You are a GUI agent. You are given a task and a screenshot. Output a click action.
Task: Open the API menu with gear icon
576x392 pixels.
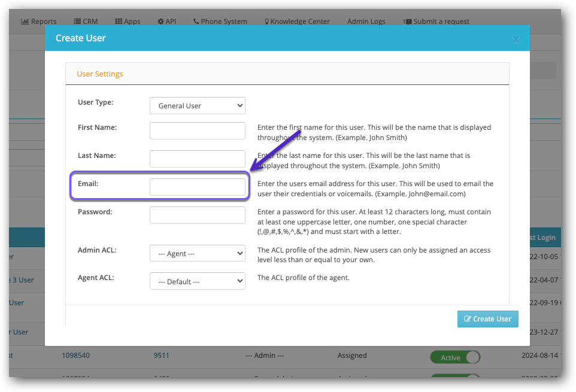pos(167,22)
